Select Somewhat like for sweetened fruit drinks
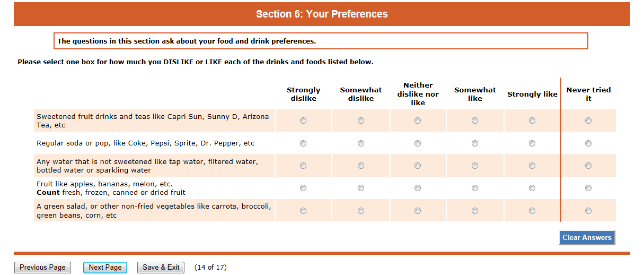644x275 pixels. [475, 121]
